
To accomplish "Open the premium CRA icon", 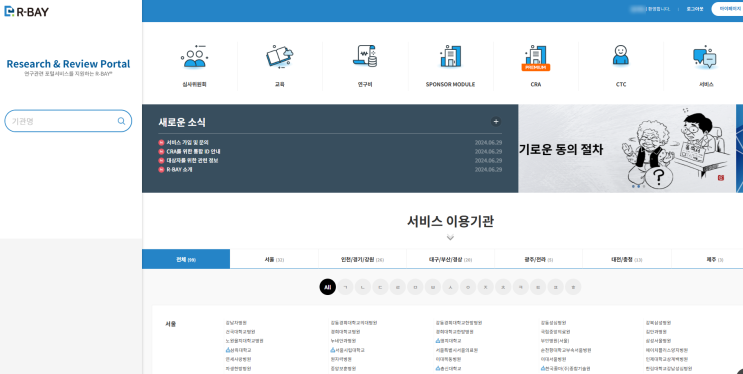I will (x=536, y=58).
